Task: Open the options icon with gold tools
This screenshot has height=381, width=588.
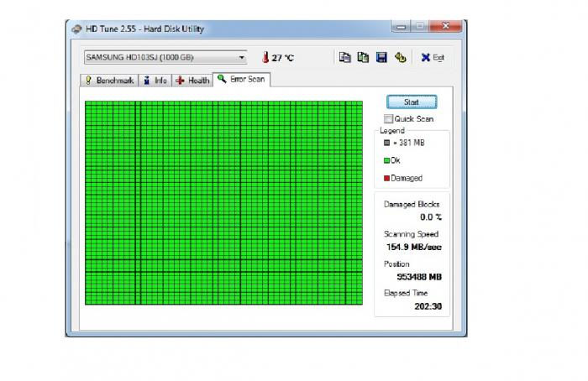Action: pos(401,57)
